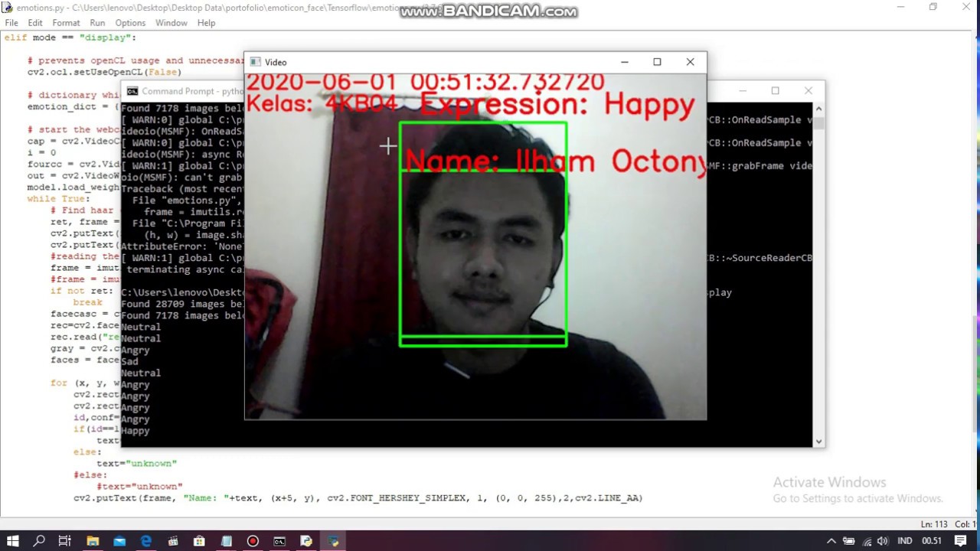The height and width of the screenshot is (551, 980).
Task: Open the Windows Start menu
Action: coord(12,541)
